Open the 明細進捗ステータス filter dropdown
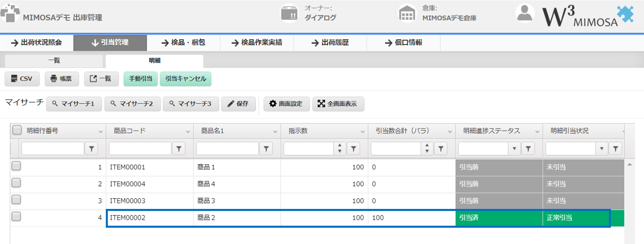644x244 pixels. 514,148
